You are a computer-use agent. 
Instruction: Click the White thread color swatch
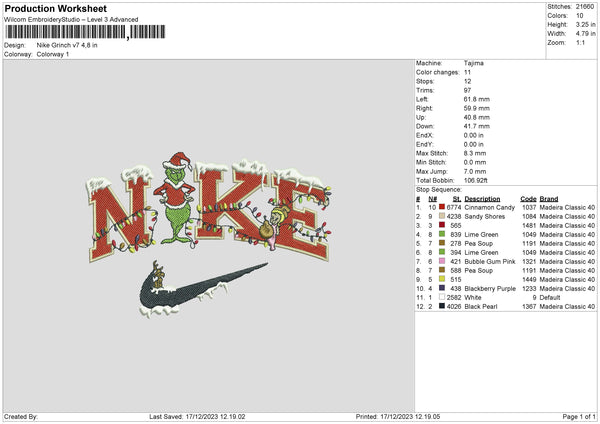click(x=442, y=297)
